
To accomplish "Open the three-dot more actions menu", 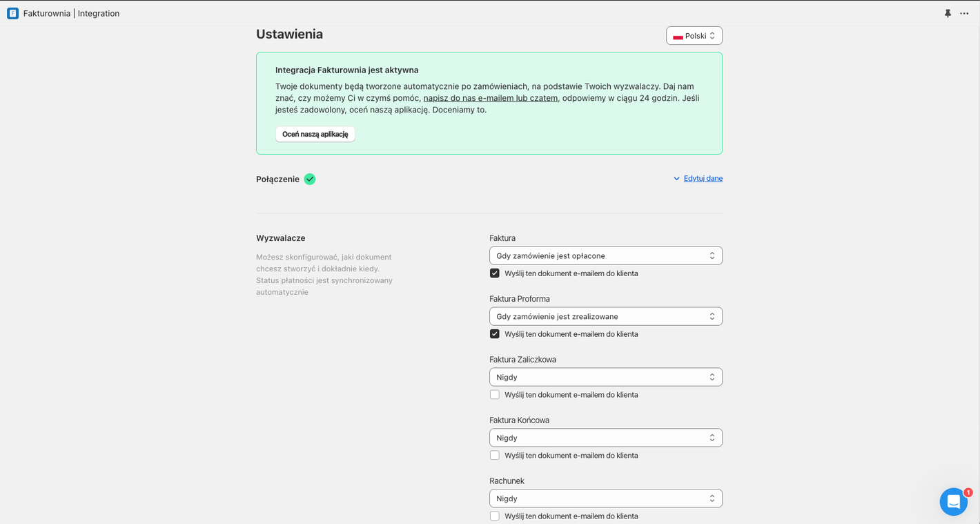I will [964, 13].
